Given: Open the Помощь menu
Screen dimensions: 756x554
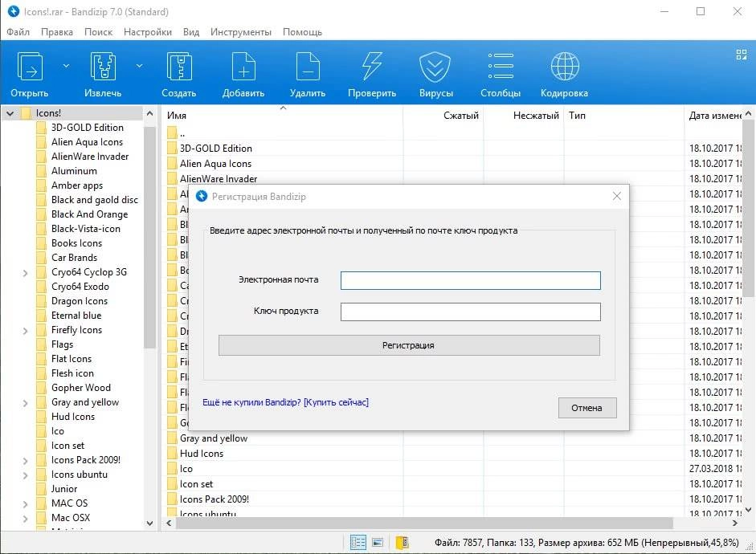Looking at the screenshot, I should tap(302, 32).
